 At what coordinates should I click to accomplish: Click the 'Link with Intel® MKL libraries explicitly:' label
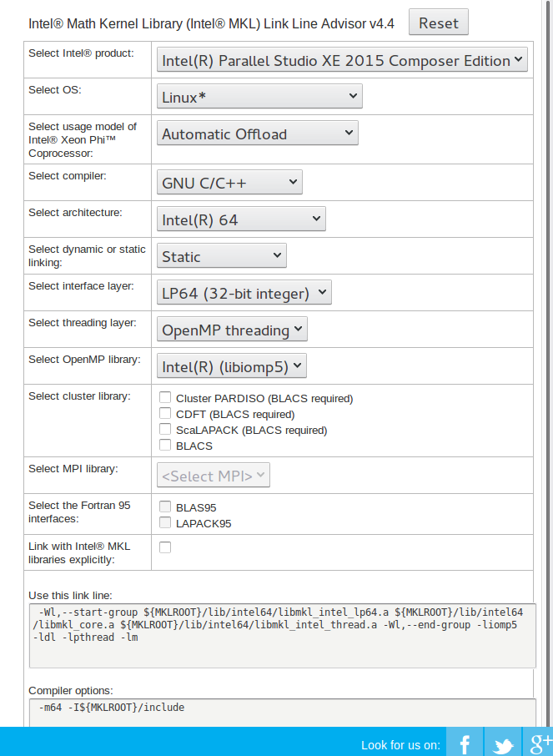pos(79,553)
